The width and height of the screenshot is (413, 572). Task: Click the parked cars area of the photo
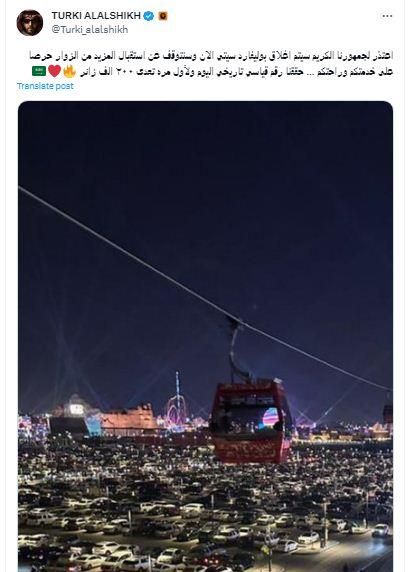point(205,511)
